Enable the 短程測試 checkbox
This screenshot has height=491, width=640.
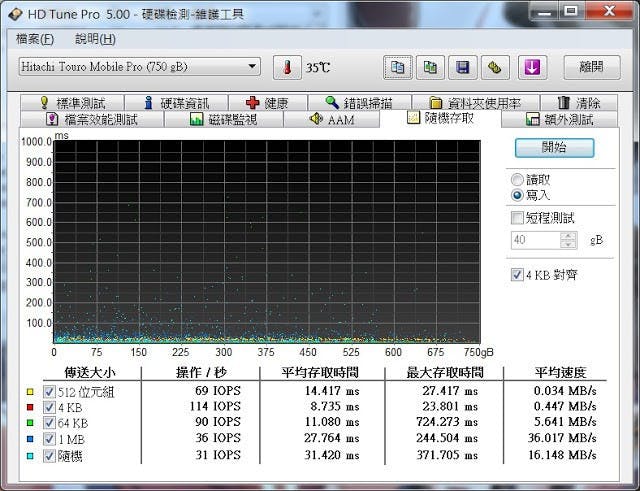[517, 218]
